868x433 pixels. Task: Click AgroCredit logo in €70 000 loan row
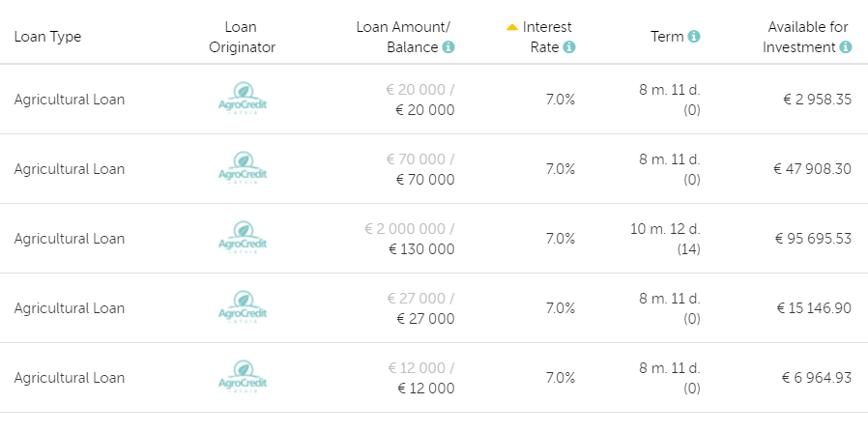243,169
